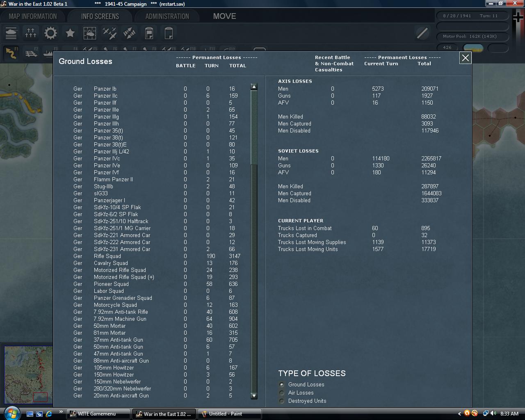This screenshot has height=420, width=525.
Task: Click the AXIS LOSSES heading
Action: tap(295, 81)
